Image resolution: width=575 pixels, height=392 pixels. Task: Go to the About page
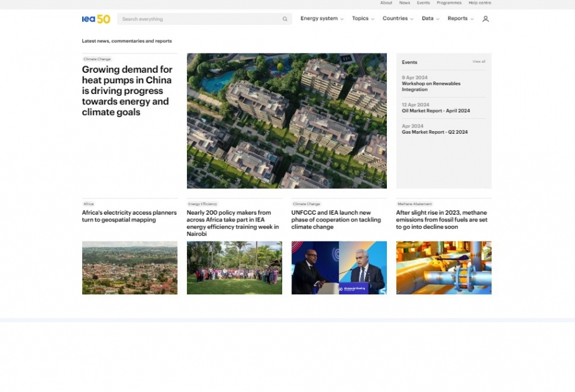pyautogui.click(x=386, y=3)
